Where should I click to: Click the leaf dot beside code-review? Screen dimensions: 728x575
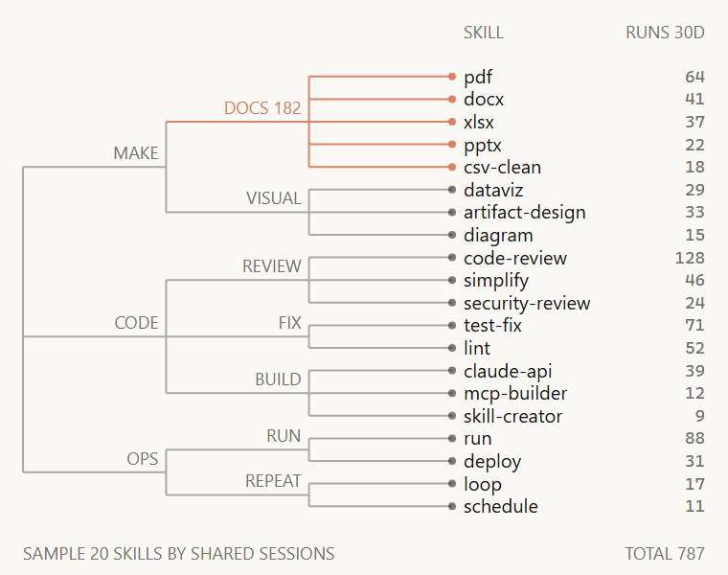click(452, 258)
